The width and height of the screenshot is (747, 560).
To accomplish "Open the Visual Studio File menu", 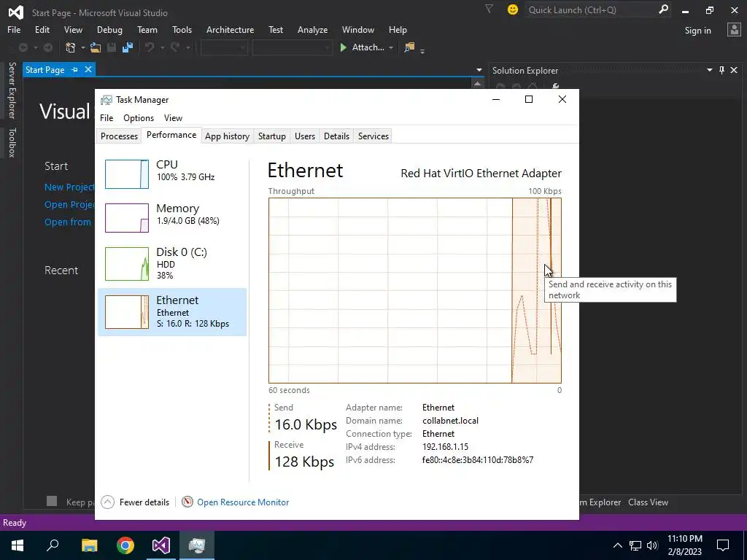I will coord(14,29).
